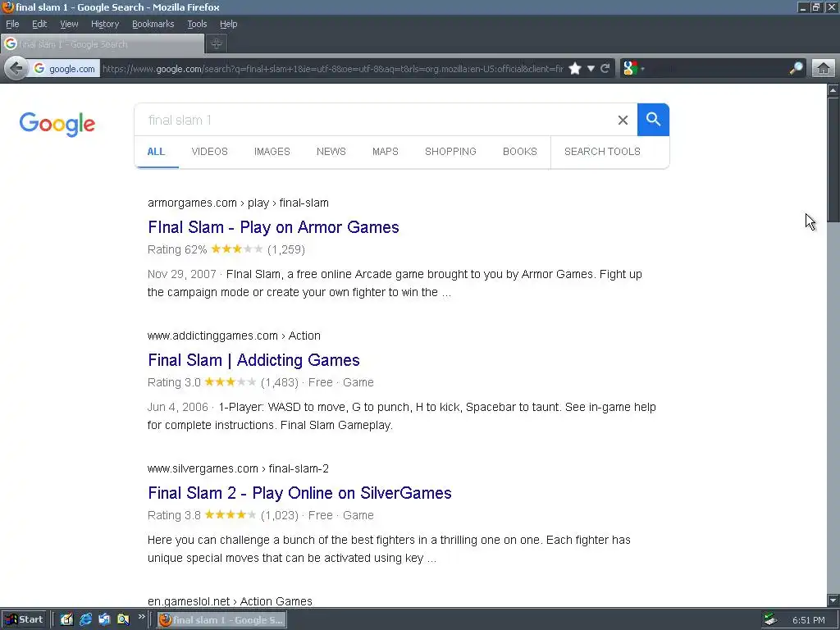
Task: Bookmark this page with the star icon
Action: 575,69
